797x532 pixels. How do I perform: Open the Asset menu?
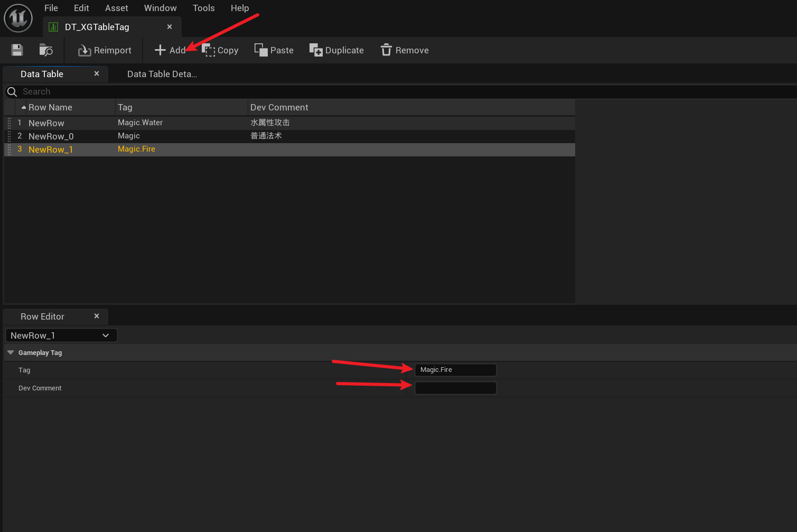117,8
